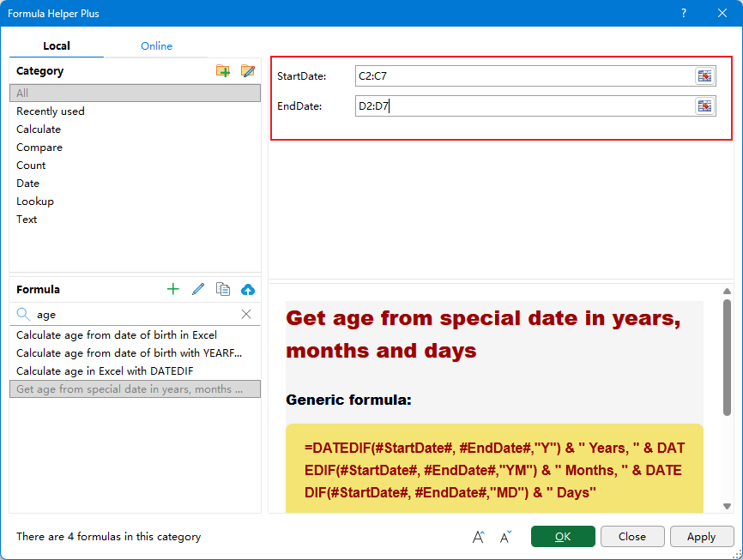Viewport: 743px width, 560px height.
Task: Select the Lookup category
Action: tap(135, 202)
